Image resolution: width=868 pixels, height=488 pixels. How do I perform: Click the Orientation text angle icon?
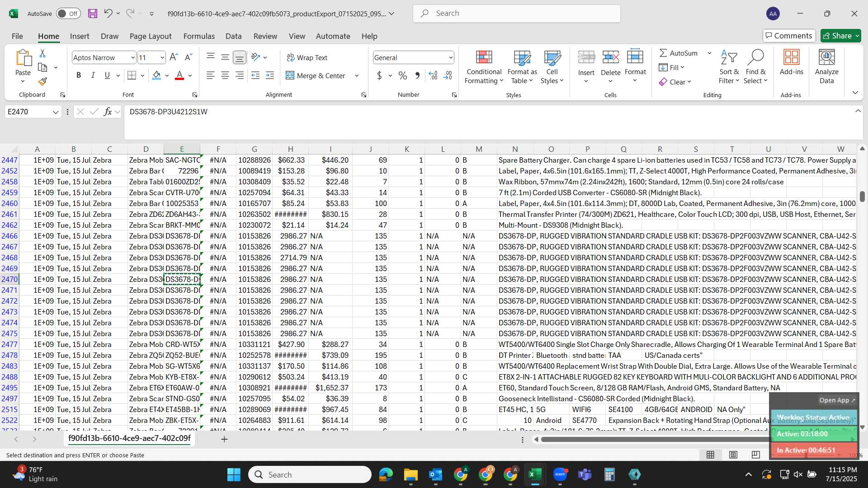[x=255, y=57]
